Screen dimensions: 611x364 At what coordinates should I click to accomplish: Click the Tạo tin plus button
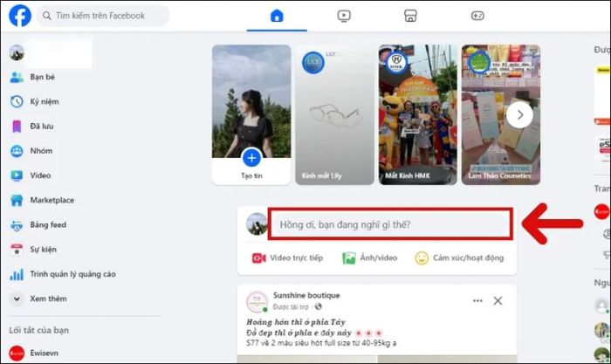click(251, 158)
